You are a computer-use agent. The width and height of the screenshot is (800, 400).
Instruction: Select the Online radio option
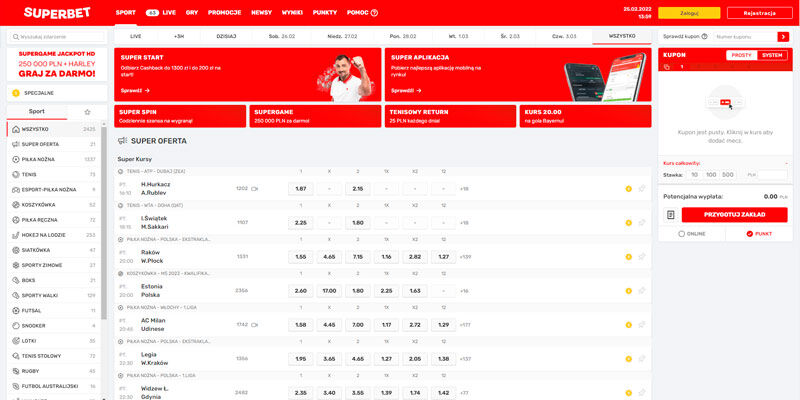coord(691,234)
